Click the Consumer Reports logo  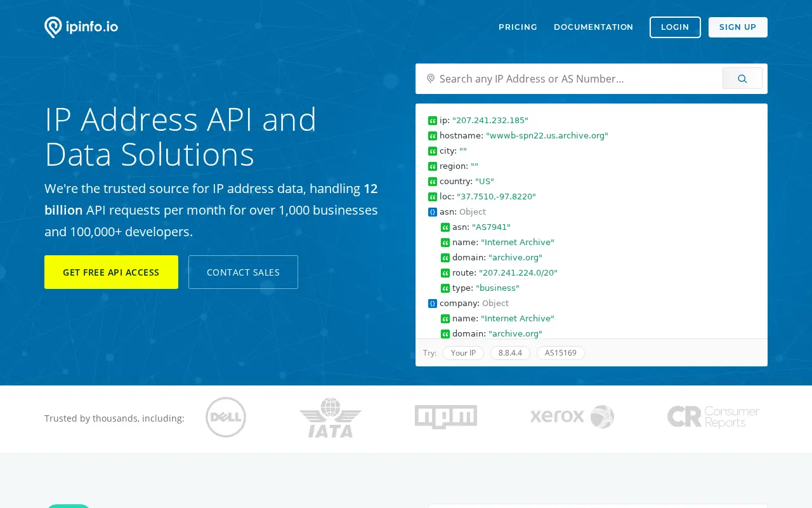(713, 417)
